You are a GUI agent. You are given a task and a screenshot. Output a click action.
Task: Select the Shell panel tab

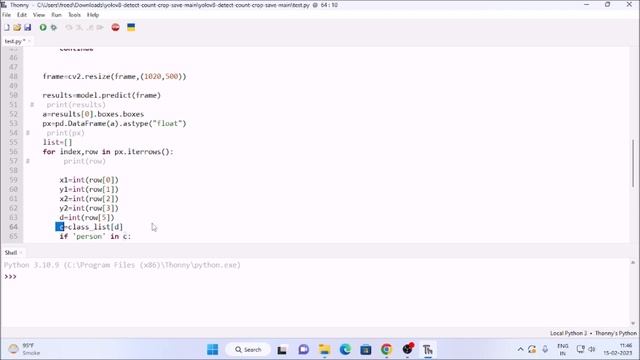[11, 253]
